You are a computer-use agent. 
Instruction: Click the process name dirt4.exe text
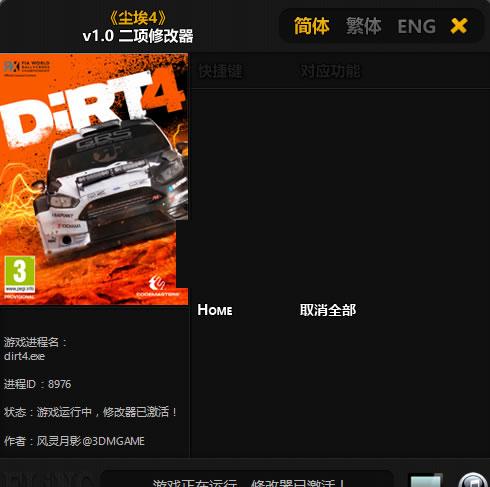(24, 356)
